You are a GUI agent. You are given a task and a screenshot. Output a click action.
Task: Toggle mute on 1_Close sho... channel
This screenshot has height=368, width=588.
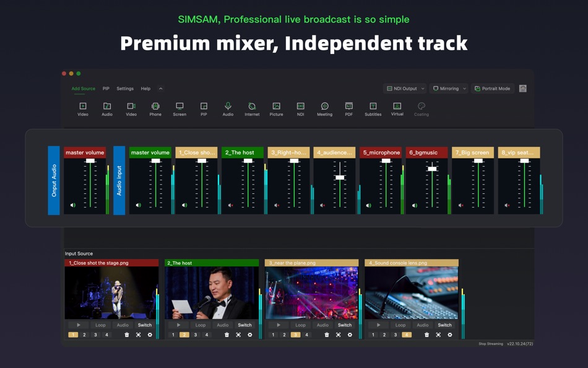184,205
